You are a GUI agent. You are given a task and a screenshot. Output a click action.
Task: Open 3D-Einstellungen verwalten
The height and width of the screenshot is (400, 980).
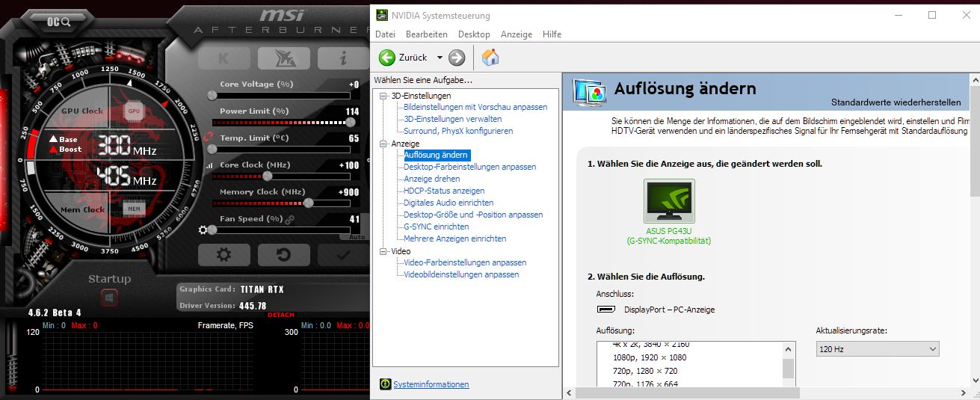(452, 119)
